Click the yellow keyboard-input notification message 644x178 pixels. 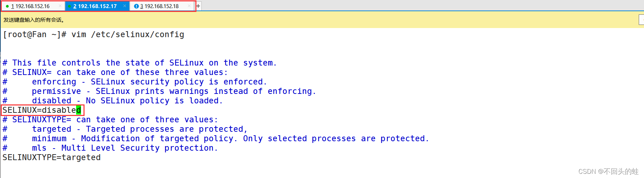tap(34, 20)
